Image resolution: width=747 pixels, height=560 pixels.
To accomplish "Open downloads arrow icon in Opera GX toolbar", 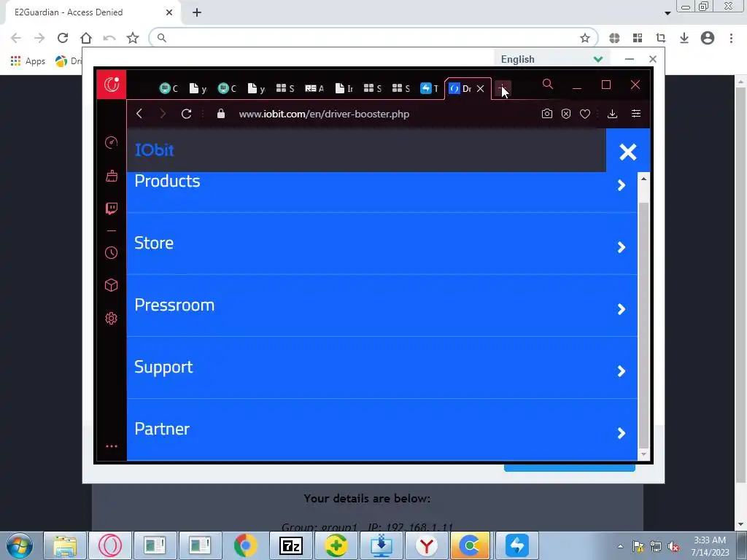I will point(613,114).
